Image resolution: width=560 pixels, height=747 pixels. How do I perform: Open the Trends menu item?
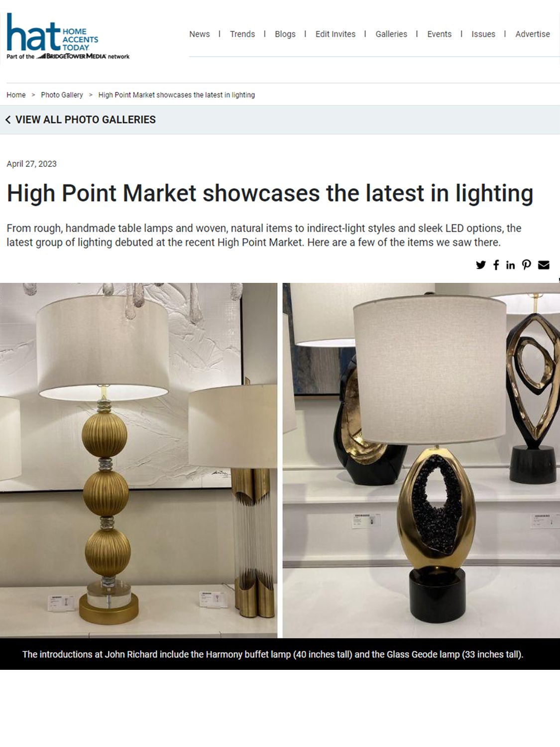tap(242, 34)
